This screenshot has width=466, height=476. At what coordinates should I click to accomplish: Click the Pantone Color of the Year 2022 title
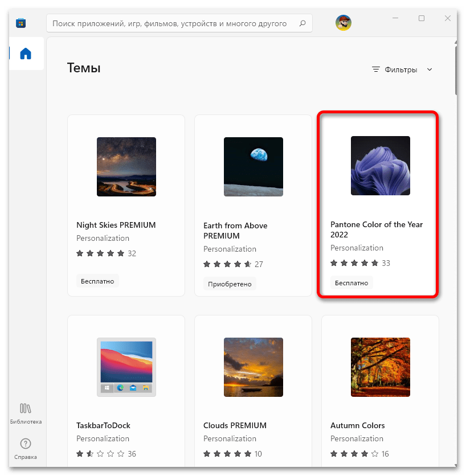click(377, 229)
